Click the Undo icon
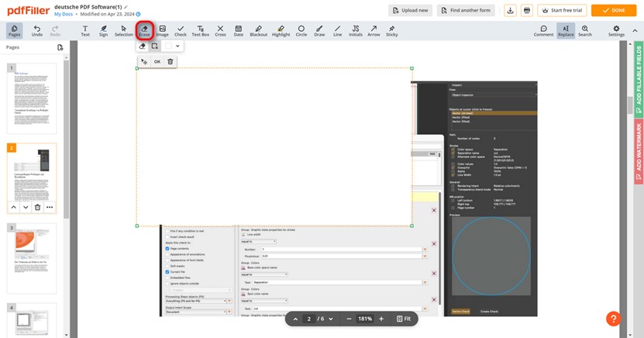Screen dimensions: 644x338 coord(37,30)
